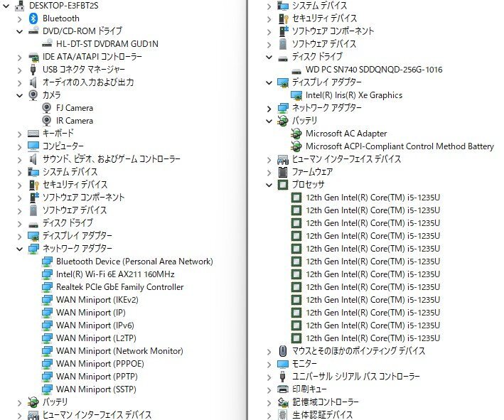Collapse the ディスク ドライブ node above WD PC SN740

pyautogui.click(x=269, y=57)
